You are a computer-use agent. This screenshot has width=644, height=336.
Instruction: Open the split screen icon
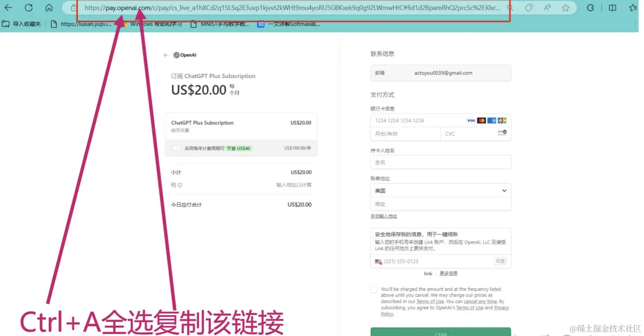point(613,8)
